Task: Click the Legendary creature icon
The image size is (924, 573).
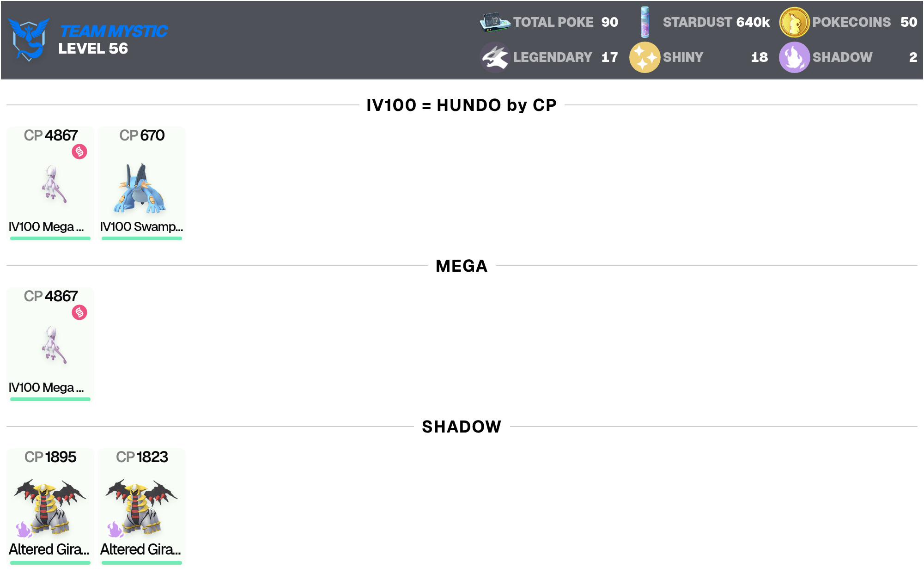Action: pyautogui.click(x=495, y=57)
